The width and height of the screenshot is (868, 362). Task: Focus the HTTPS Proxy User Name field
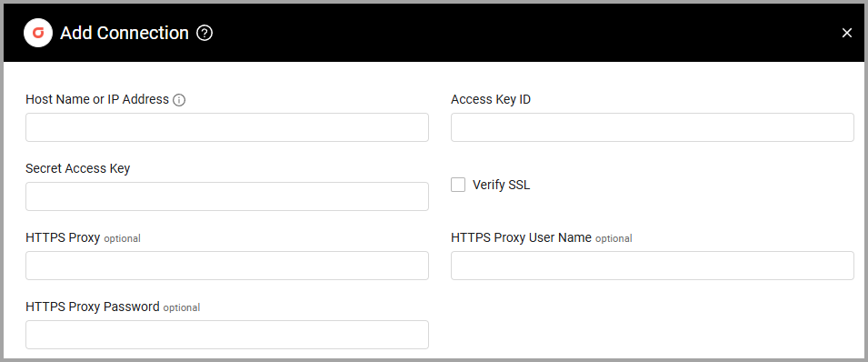(x=652, y=266)
